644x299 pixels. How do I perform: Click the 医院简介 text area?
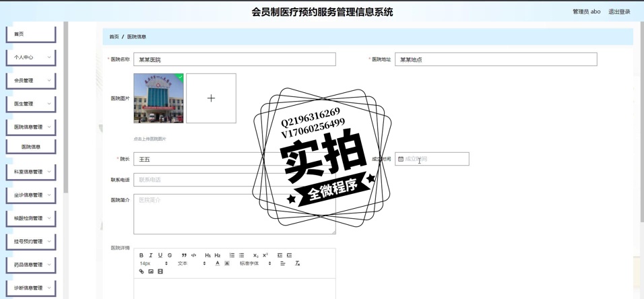point(234,214)
